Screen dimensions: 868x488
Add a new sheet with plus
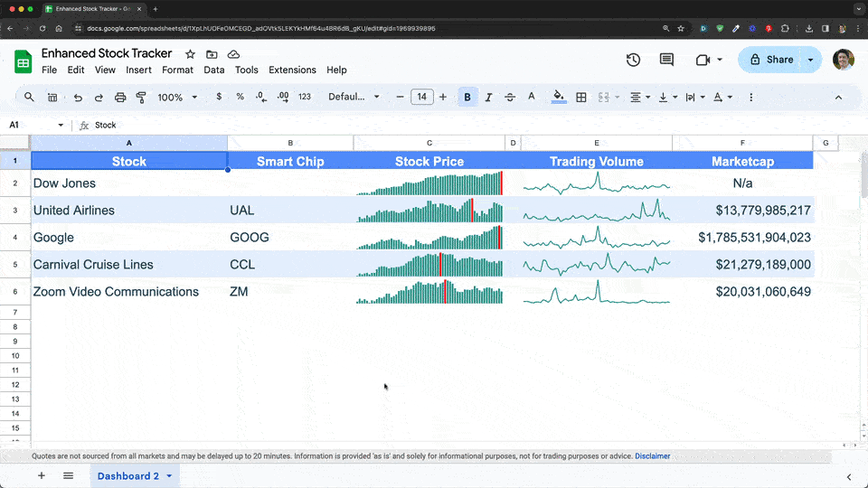tap(42, 476)
